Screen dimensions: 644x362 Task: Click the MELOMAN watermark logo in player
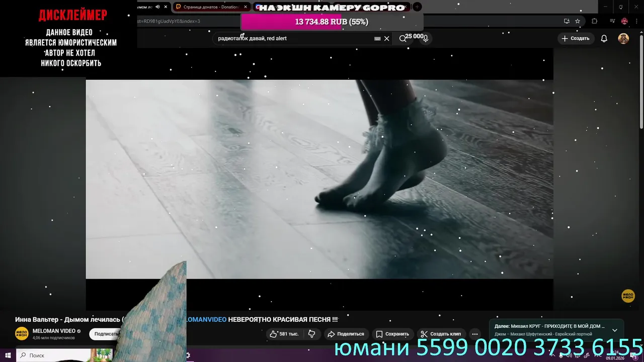(x=628, y=296)
